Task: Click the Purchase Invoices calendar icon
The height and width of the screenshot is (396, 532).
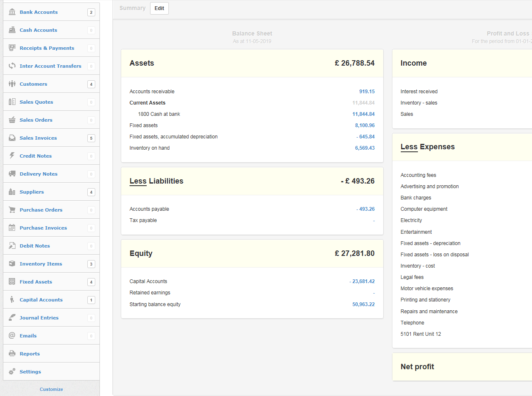Action: click(12, 227)
